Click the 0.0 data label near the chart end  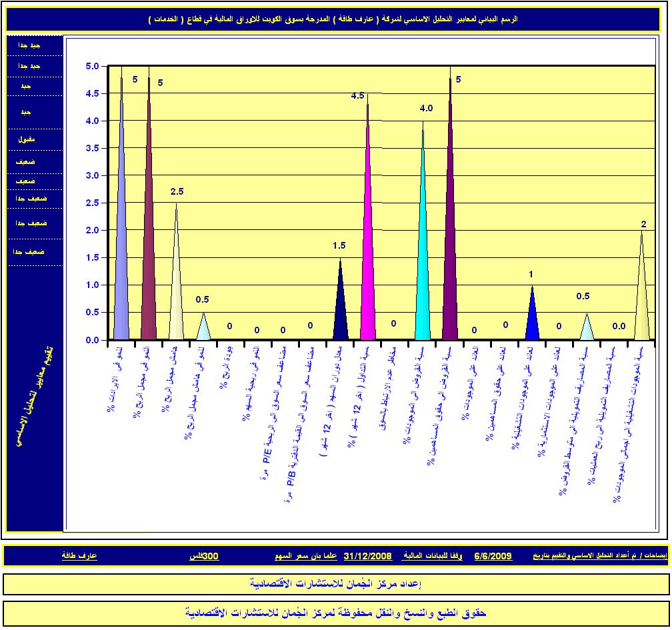point(619,326)
